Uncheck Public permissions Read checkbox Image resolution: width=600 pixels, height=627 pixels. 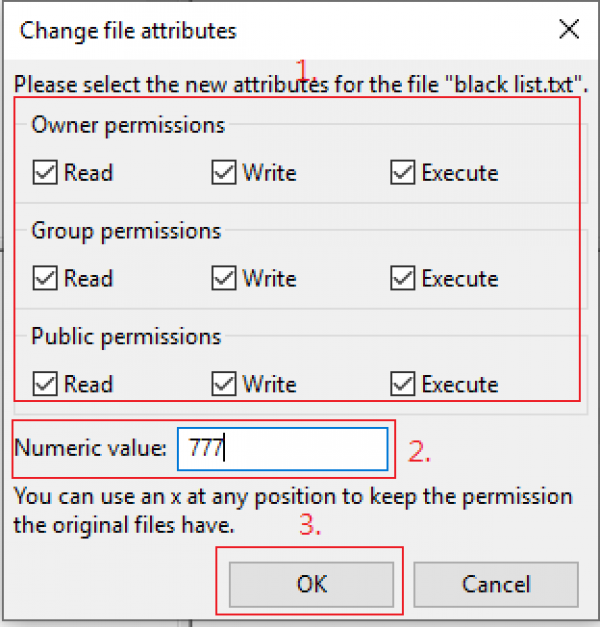[x=45, y=384]
